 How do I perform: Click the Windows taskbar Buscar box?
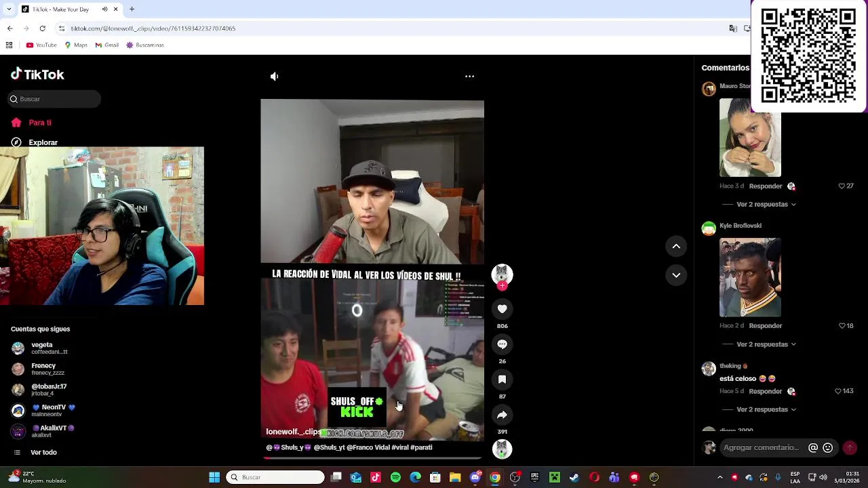point(275,477)
